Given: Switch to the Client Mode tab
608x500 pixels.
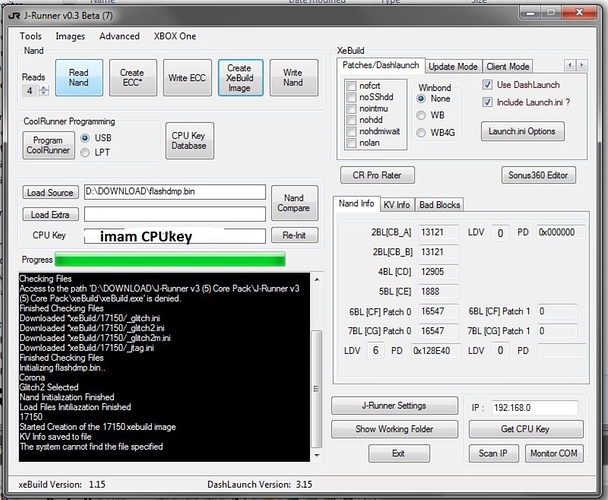Looking at the screenshot, I should pyautogui.click(x=508, y=67).
